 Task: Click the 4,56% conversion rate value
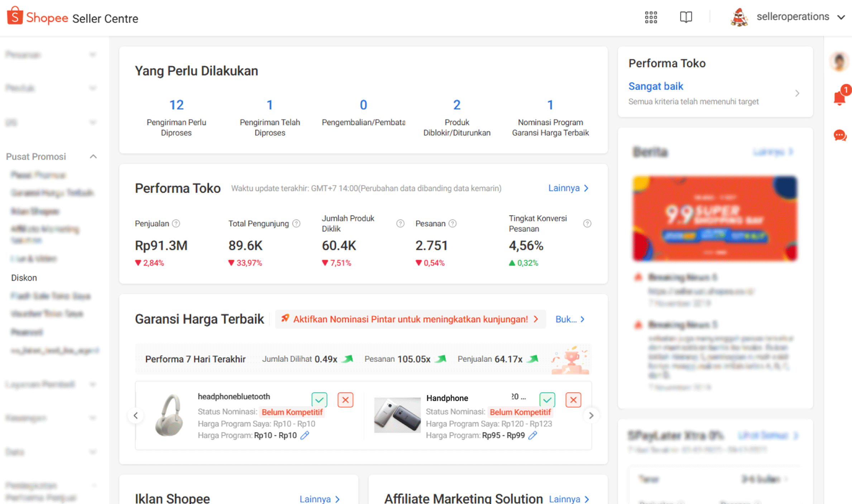click(526, 246)
